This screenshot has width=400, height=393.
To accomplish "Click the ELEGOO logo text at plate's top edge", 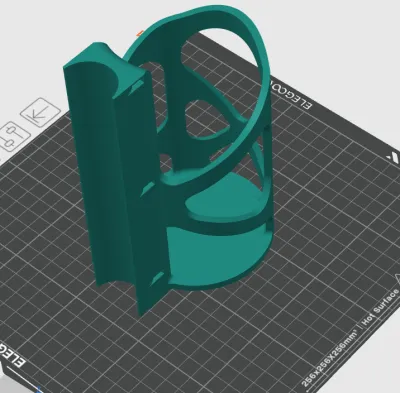I will pos(290,94).
